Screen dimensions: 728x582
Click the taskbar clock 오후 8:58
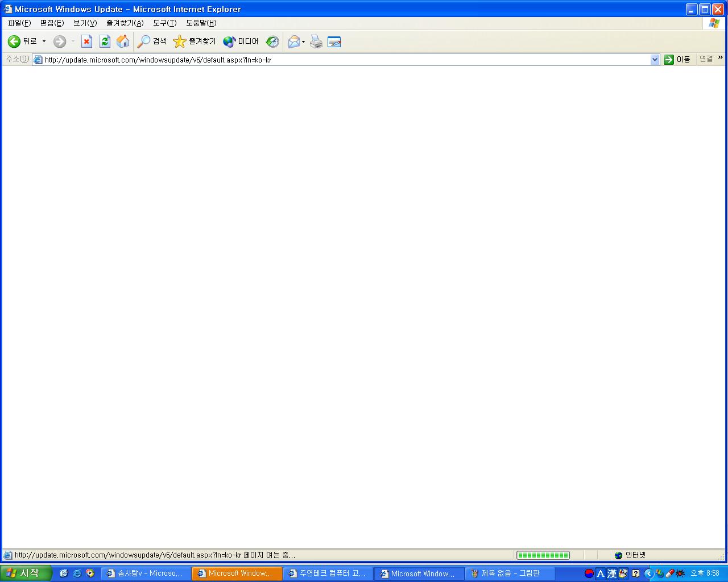(x=705, y=573)
